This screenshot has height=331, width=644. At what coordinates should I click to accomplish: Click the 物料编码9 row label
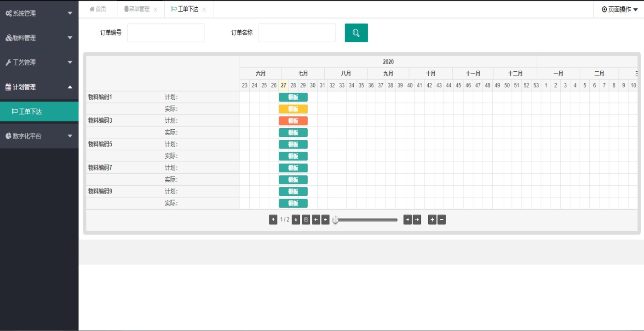(100, 191)
